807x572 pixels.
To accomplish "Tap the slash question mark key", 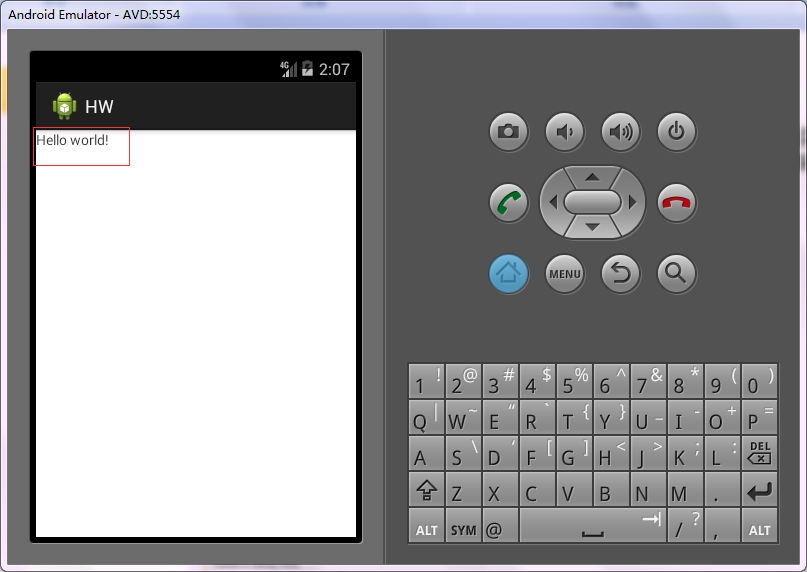I will (x=686, y=525).
